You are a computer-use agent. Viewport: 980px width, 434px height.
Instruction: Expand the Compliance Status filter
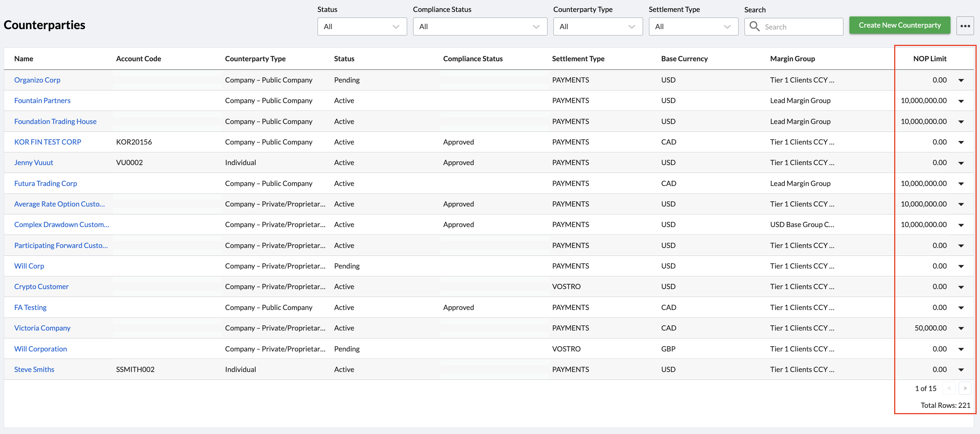click(480, 27)
